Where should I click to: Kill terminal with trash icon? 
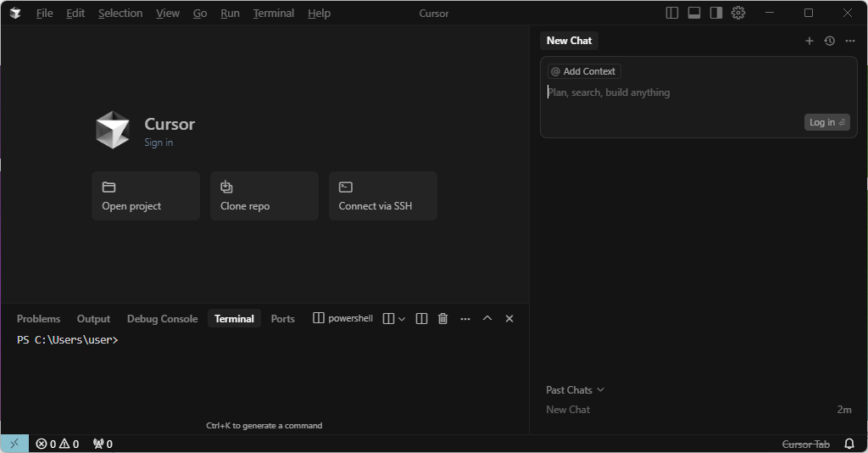point(442,319)
